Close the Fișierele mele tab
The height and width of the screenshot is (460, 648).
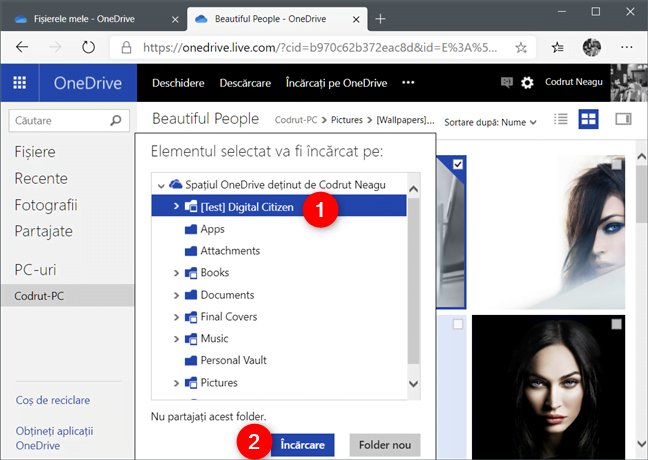click(175, 19)
